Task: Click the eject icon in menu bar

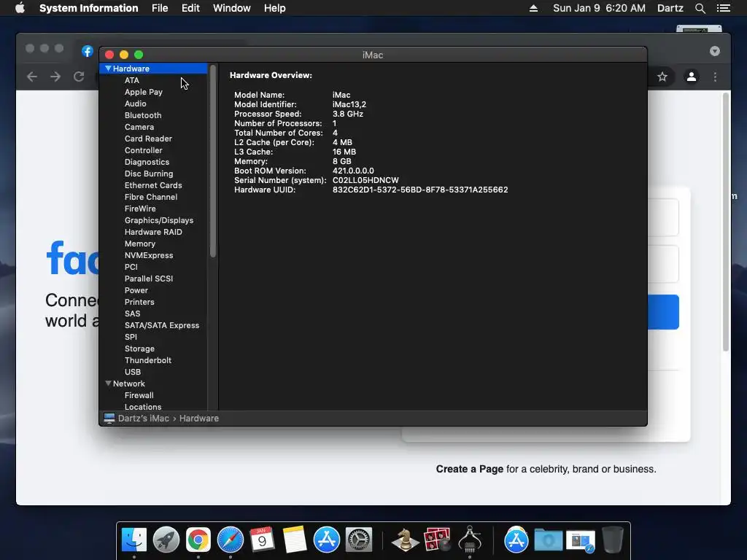Action: click(533, 8)
